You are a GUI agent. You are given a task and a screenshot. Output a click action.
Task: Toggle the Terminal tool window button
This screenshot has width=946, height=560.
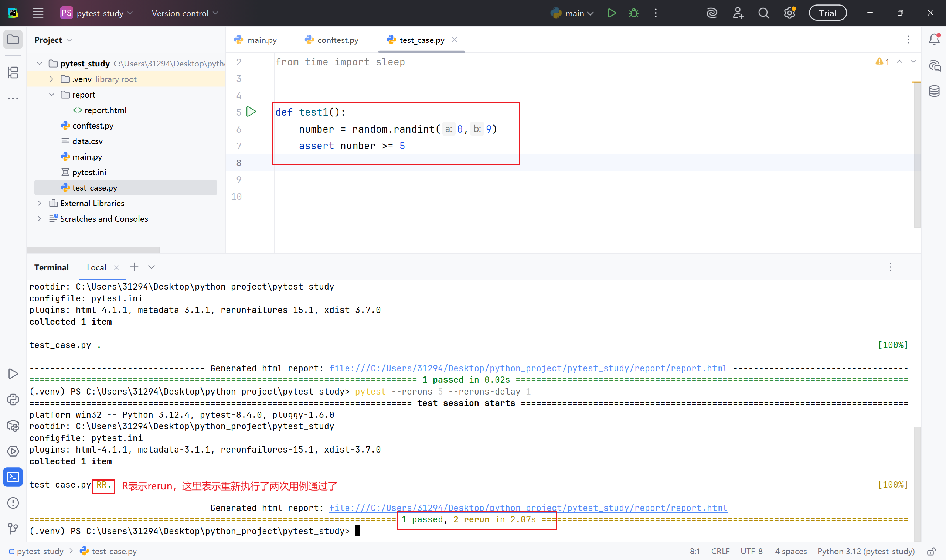click(x=13, y=477)
